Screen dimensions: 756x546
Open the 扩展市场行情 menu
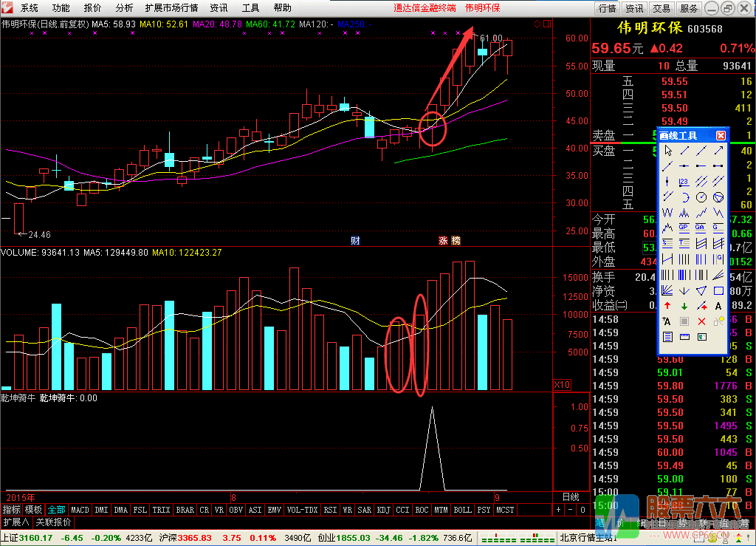[x=171, y=7]
